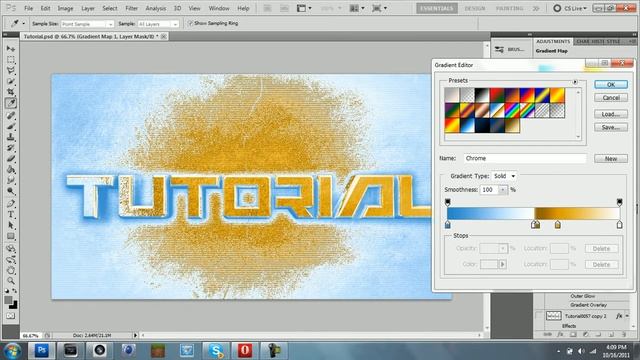Click the Windows Start button
640x360 pixels.
13,351
